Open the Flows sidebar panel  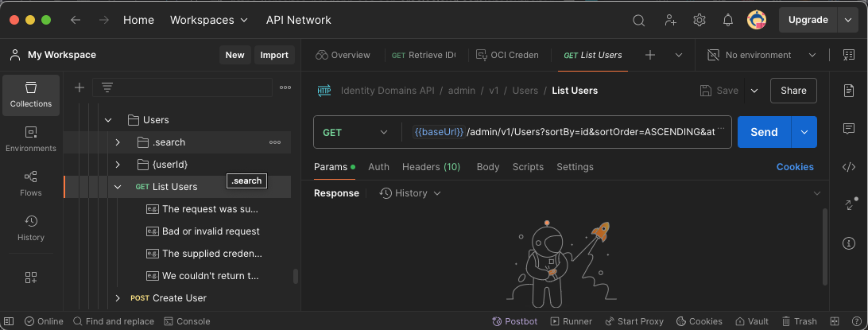click(31, 184)
